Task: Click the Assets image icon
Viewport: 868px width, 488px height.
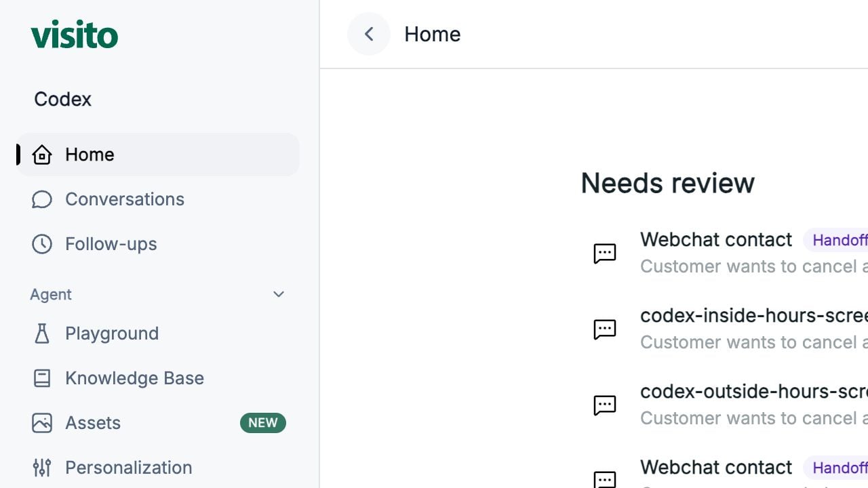Action: pos(42,423)
